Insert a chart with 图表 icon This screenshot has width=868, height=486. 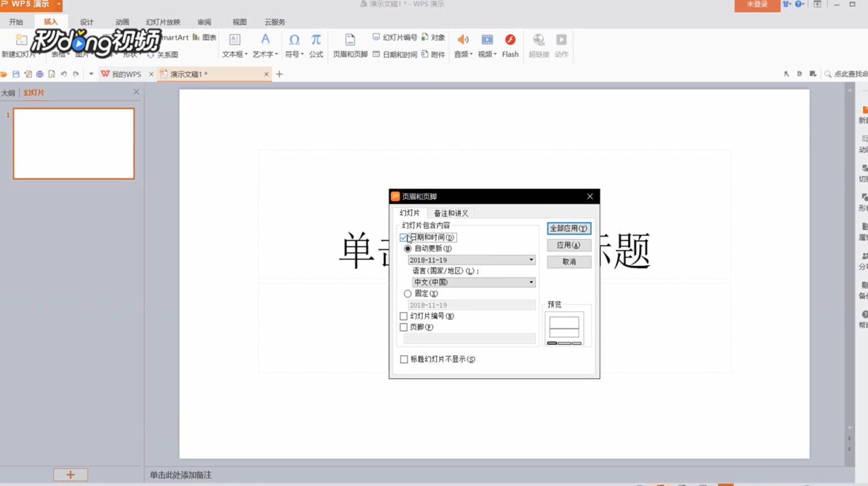[x=205, y=37]
